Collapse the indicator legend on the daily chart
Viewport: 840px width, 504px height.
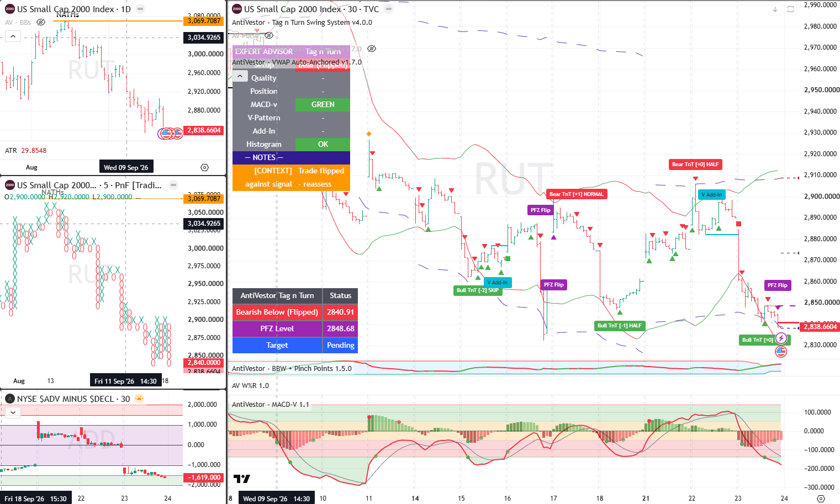coord(13,36)
